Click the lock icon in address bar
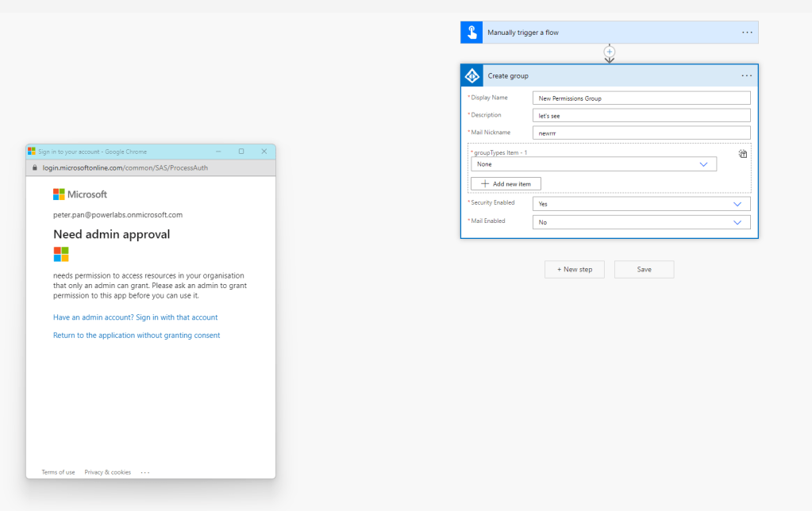 (35, 168)
